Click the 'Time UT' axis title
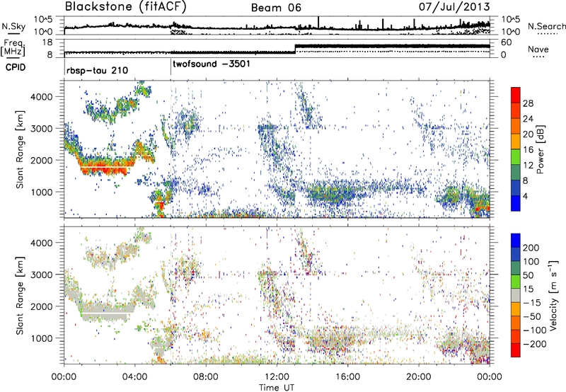 click(x=277, y=388)
